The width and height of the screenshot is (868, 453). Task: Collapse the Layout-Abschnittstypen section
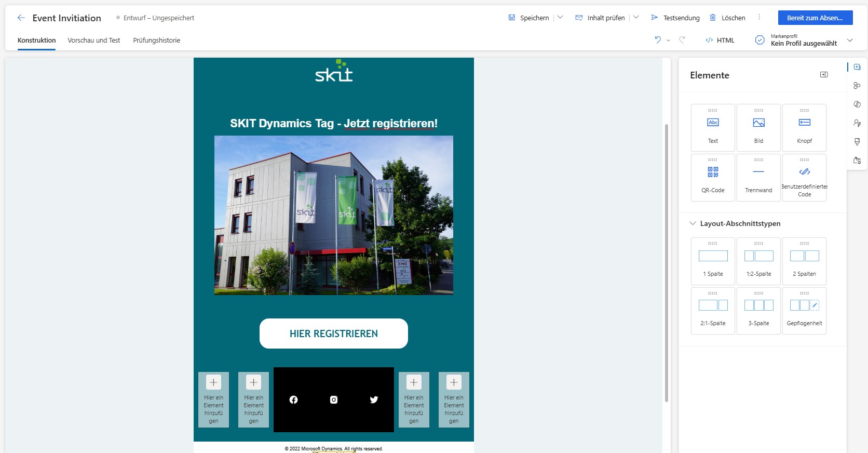coord(693,223)
